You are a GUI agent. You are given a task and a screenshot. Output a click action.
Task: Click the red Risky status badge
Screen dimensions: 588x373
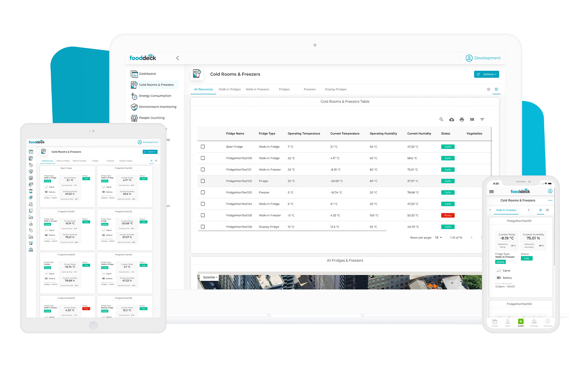point(448,216)
